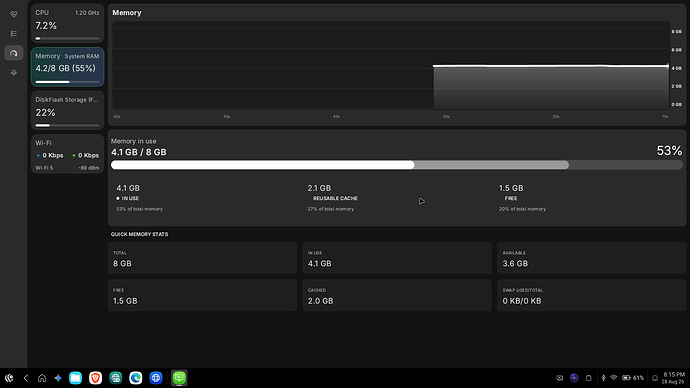Click the IN USE 4.1 GB stat card
Image resolution: width=690 pixels, height=388 pixels.
coord(397,258)
